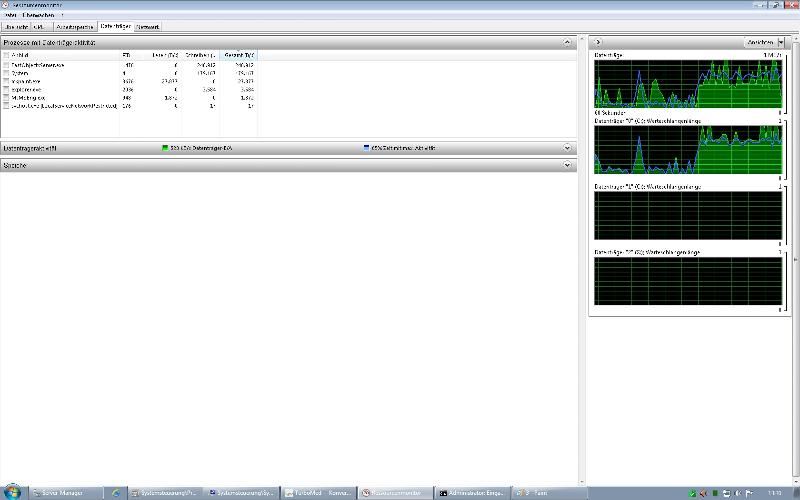Switch to the Übersicht tab
800x500 pixels.
(x=16, y=27)
